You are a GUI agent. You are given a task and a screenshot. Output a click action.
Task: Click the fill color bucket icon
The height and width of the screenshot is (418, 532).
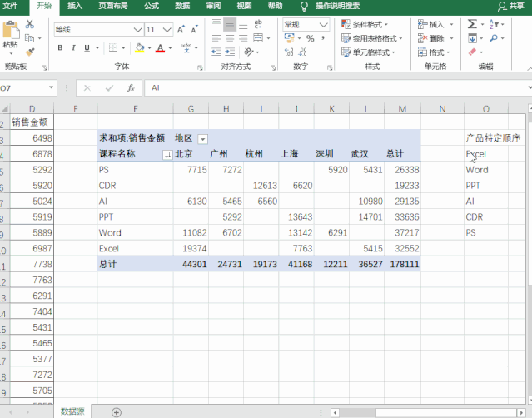coord(139,47)
